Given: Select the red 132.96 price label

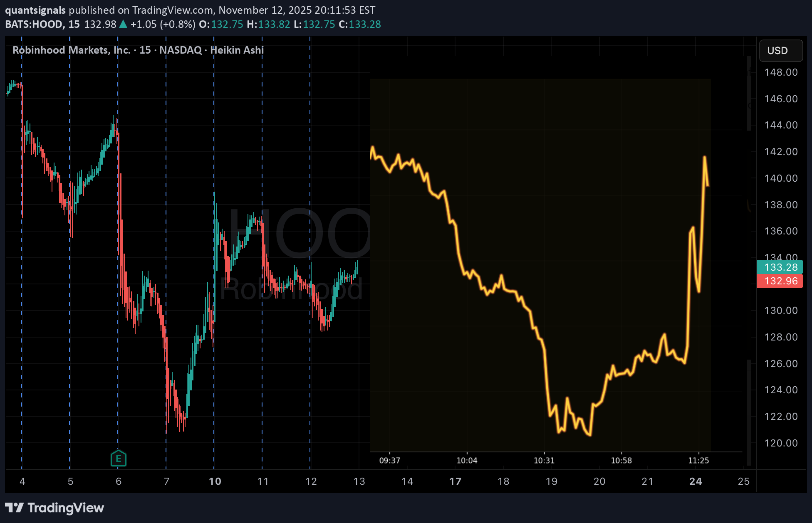Looking at the screenshot, I should [780, 281].
